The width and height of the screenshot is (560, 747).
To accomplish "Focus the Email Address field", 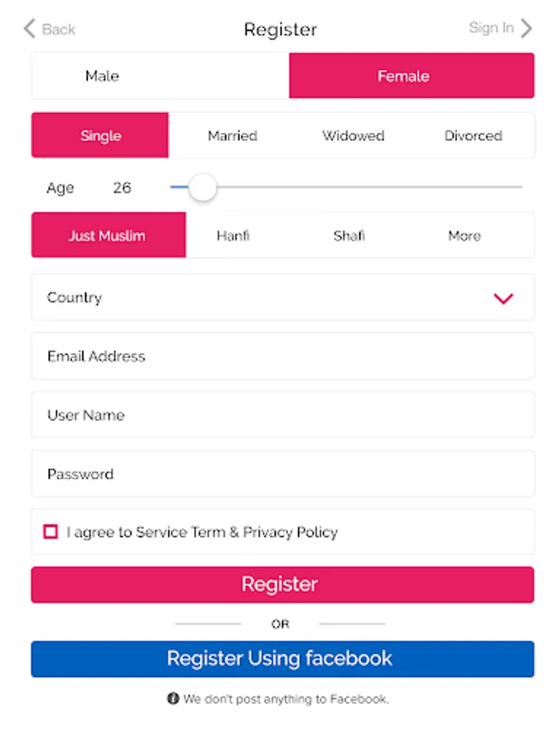I will point(282,356).
